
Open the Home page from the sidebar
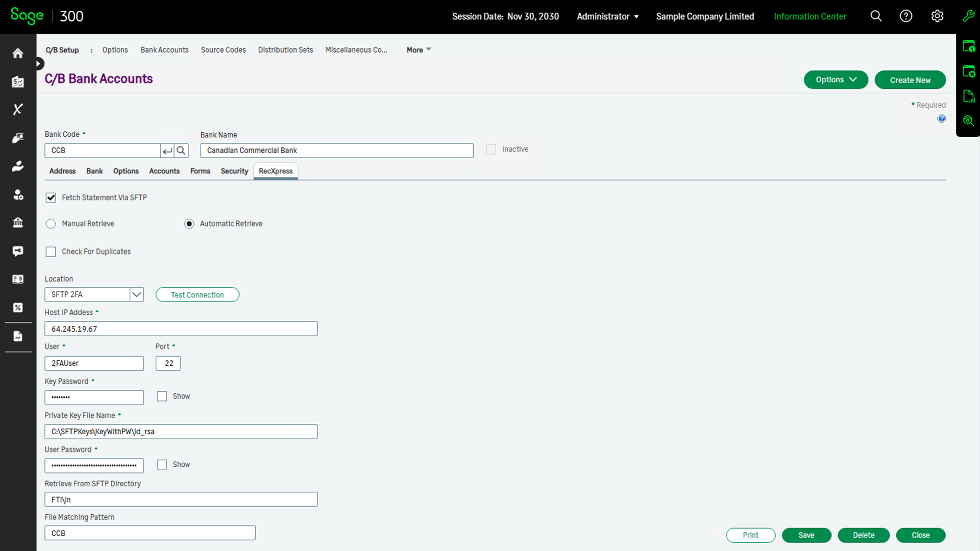(17, 53)
